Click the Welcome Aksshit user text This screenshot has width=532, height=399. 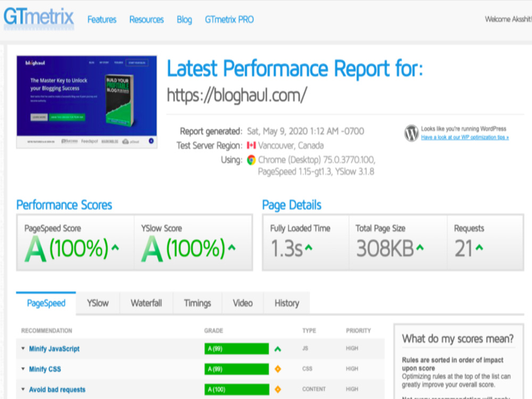(508, 19)
